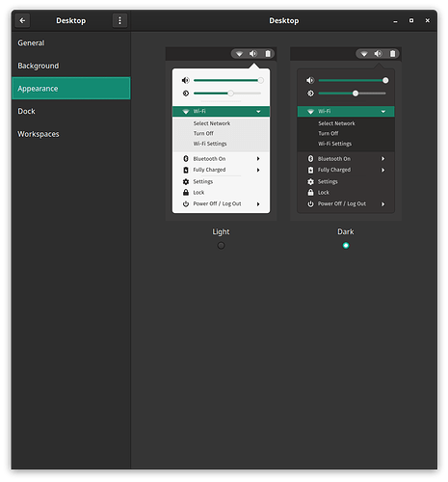Select the Light theme radio button
Screen dimensions: 448x482
[x=221, y=246]
